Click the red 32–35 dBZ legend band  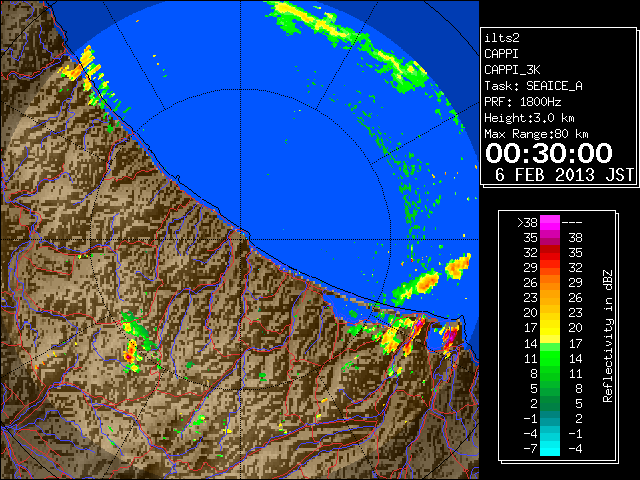pos(550,253)
